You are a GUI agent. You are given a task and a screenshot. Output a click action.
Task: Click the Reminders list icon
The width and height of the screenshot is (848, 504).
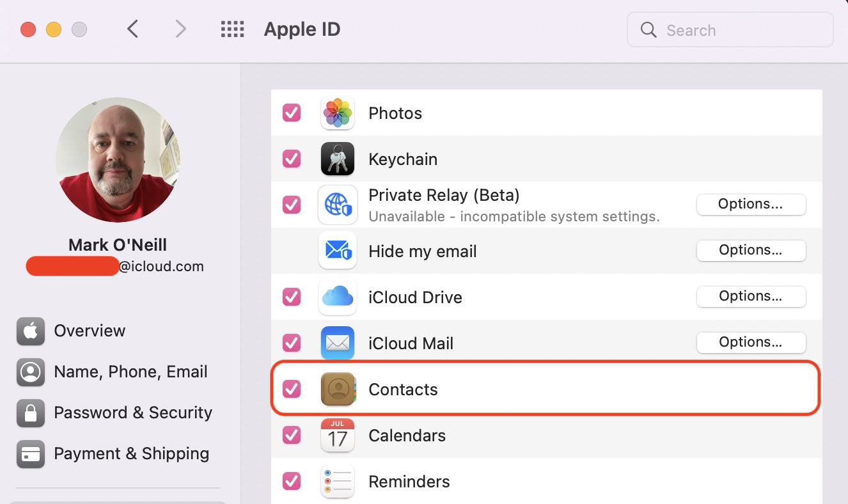point(337,482)
